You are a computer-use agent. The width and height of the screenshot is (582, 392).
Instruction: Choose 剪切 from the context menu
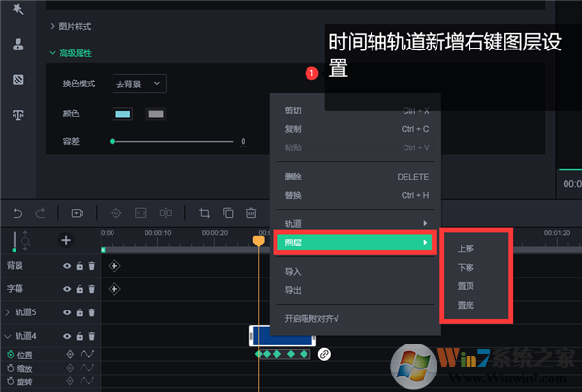[x=356, y=111]
